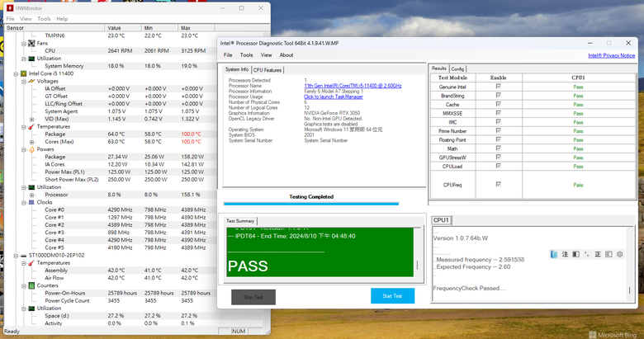Click the 注 Zhuyin input mode icon
644x339 pixels.
(565, 254)
